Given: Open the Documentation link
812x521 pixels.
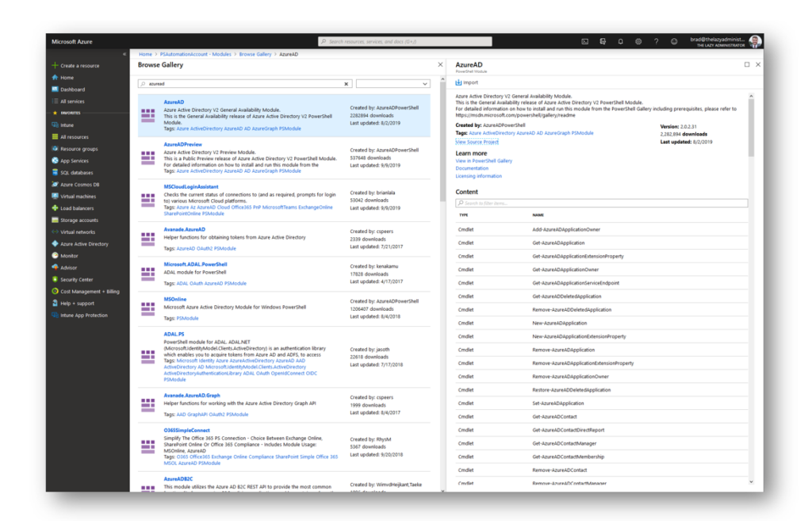Looking at the screenshot, I should pos(472,168).
